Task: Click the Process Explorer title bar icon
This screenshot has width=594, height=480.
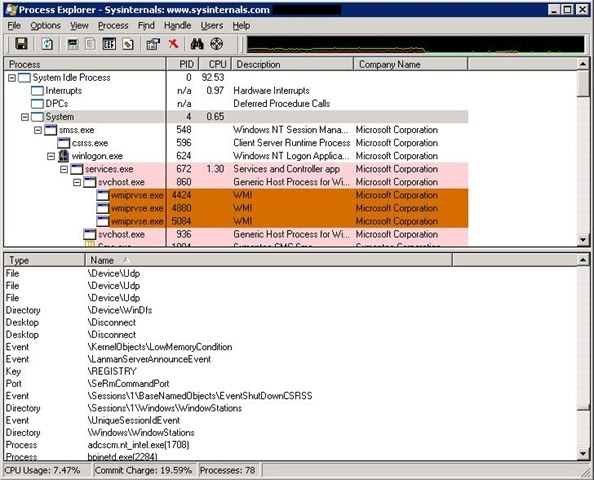Action: [x=11, y=9]
